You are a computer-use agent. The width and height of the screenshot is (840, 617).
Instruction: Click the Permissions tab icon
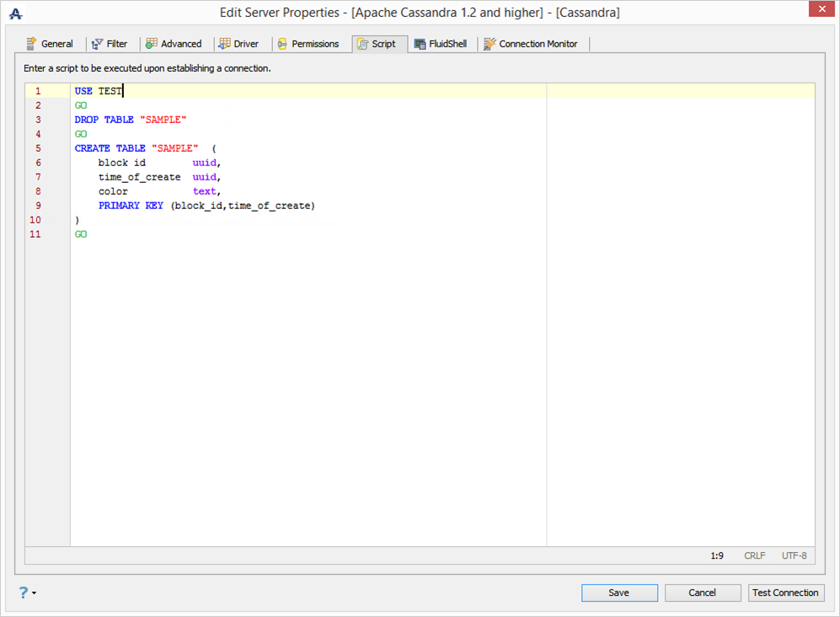(282, 44)
